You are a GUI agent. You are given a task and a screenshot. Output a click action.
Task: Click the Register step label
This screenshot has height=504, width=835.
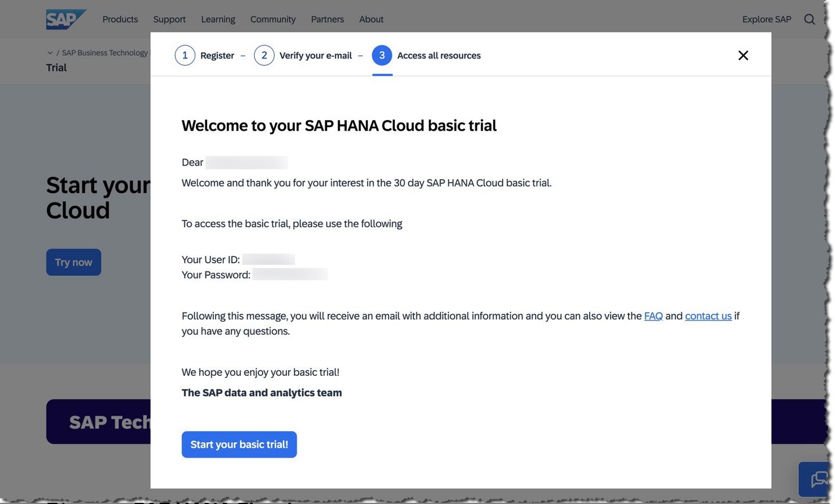217,56
